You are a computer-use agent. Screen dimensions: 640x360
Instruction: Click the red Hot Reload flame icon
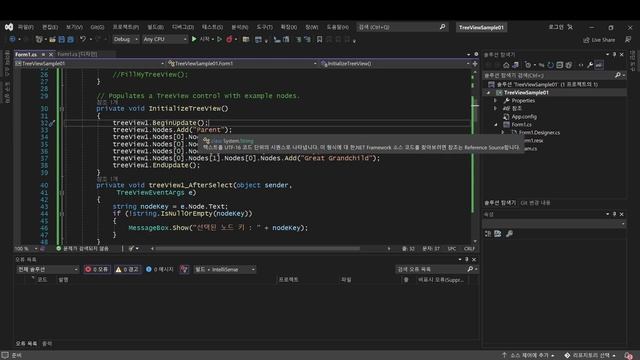pos(229,39)
